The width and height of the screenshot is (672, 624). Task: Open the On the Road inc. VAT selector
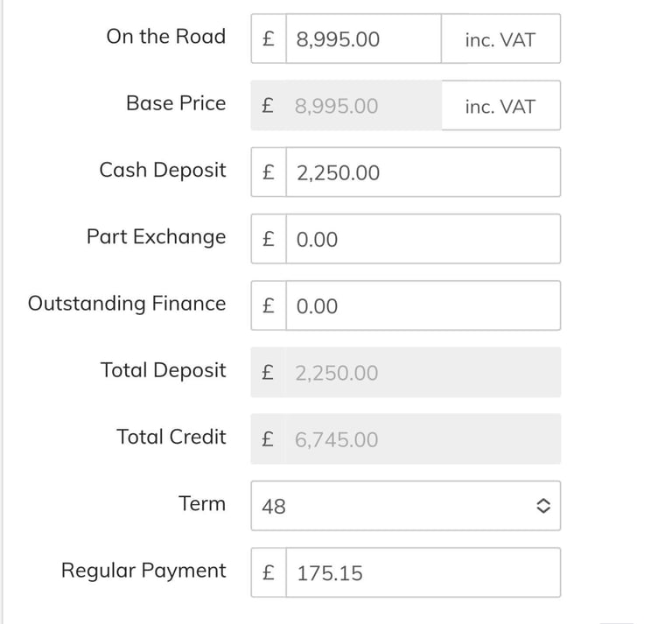click(x=500, y=39)
